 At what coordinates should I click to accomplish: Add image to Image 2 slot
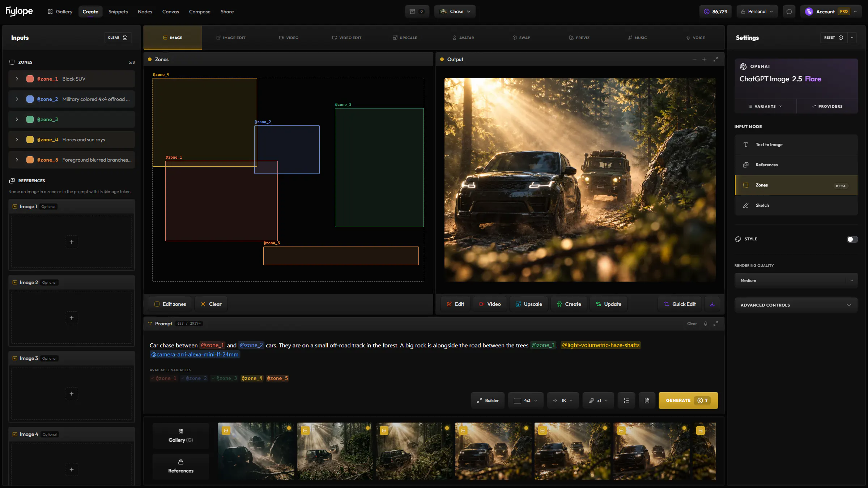click(x=72, y=318)
